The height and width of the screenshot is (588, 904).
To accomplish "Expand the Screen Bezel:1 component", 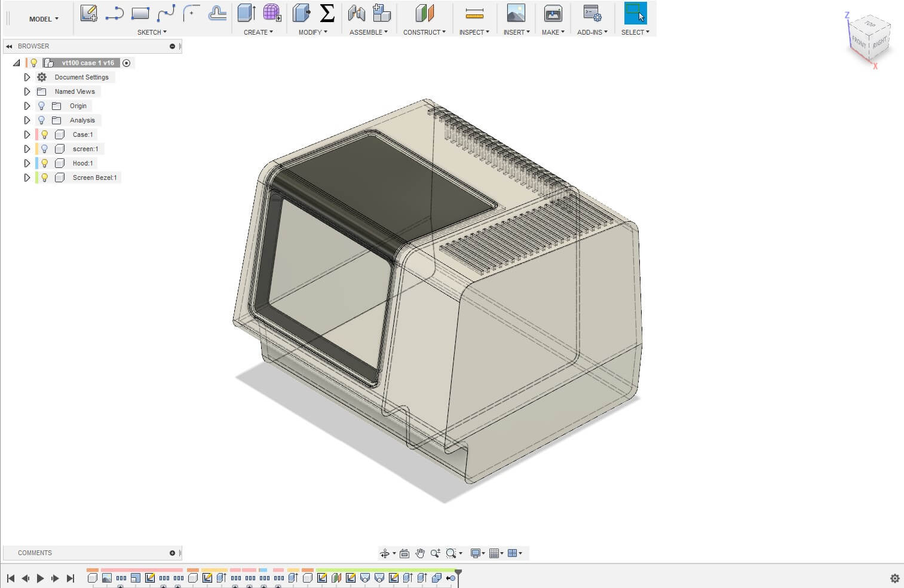I will [27, 177].
